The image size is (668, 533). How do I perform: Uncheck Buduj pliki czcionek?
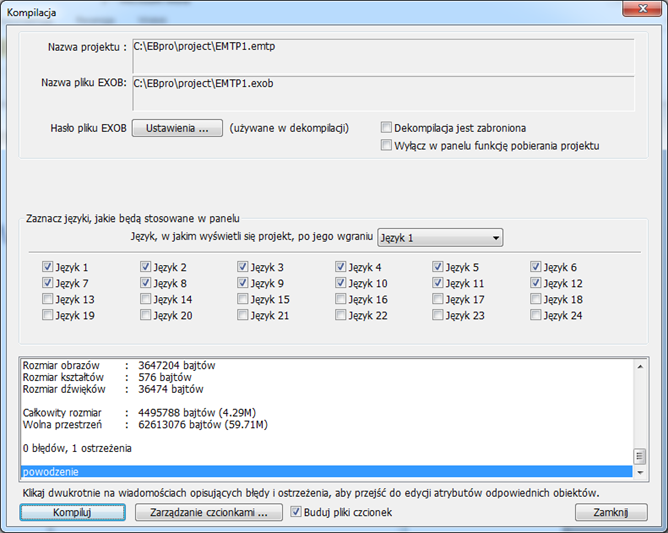point(296,512)
